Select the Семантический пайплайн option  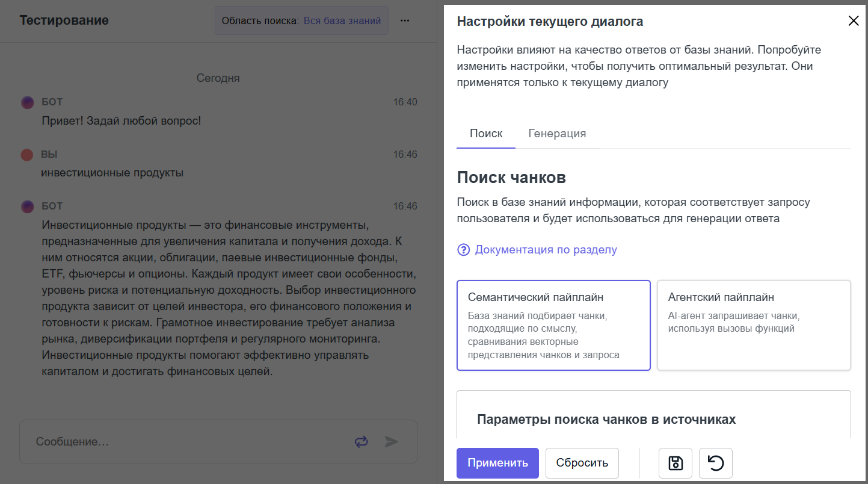pyautogui.click(x=553, y=325)
